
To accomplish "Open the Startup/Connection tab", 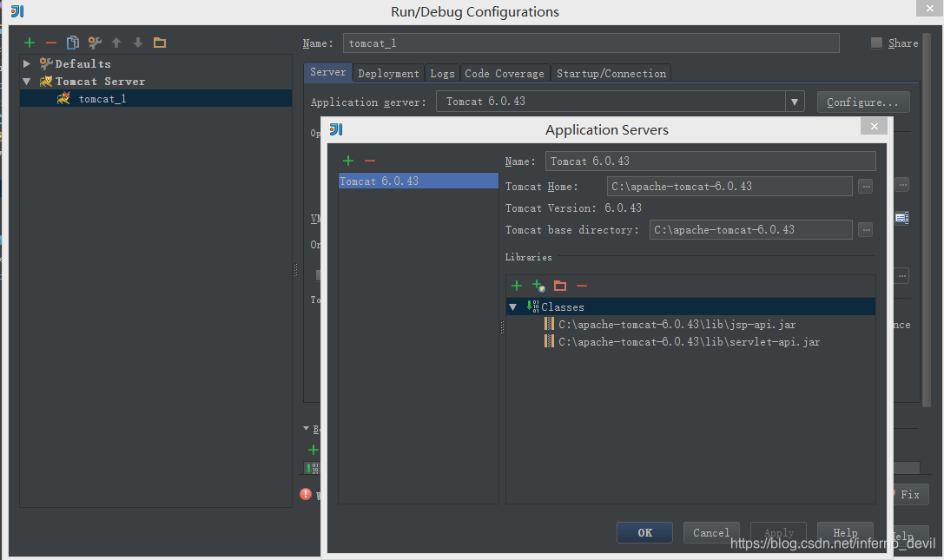I will 611,74.
